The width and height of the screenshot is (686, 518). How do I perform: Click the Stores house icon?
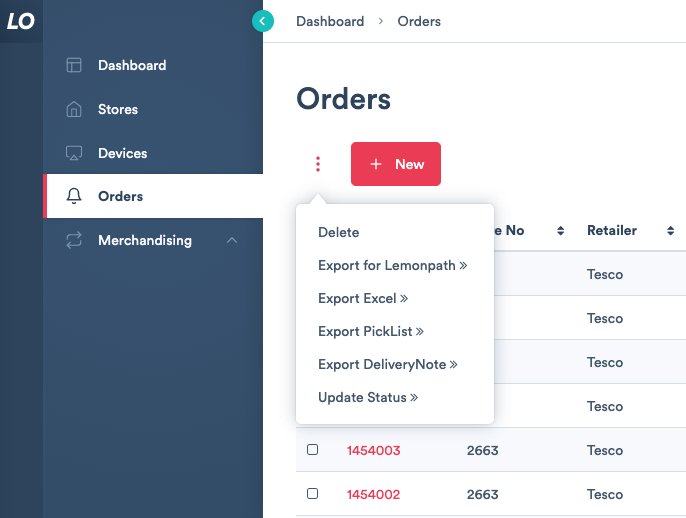click(74, 110)
